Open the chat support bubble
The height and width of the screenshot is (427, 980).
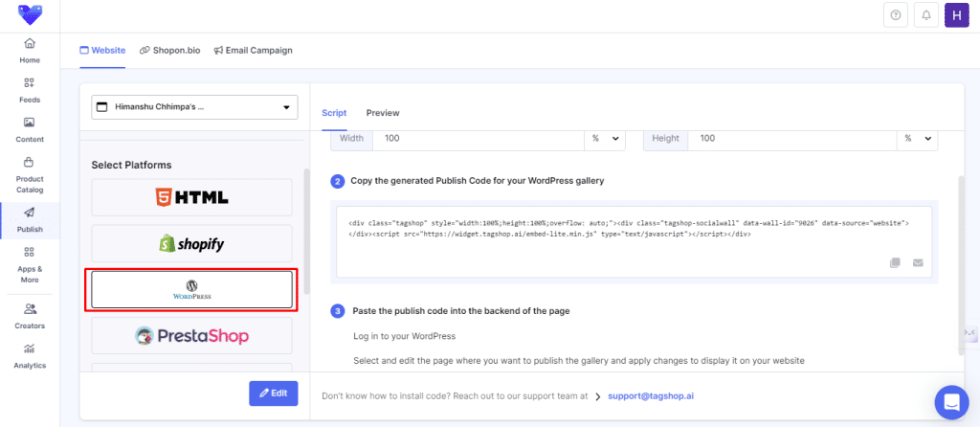pyautogui.click(x=951, y=400)
